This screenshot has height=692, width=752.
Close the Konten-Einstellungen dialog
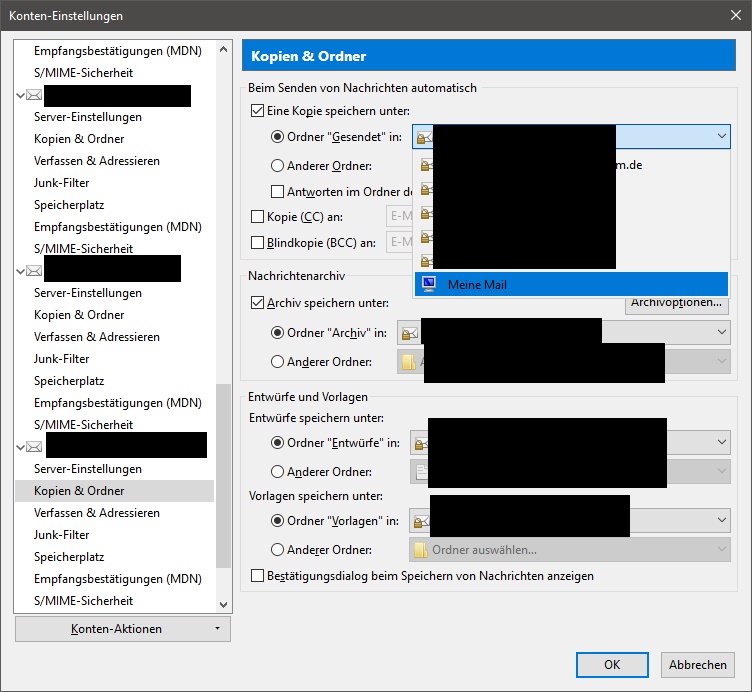736,15
